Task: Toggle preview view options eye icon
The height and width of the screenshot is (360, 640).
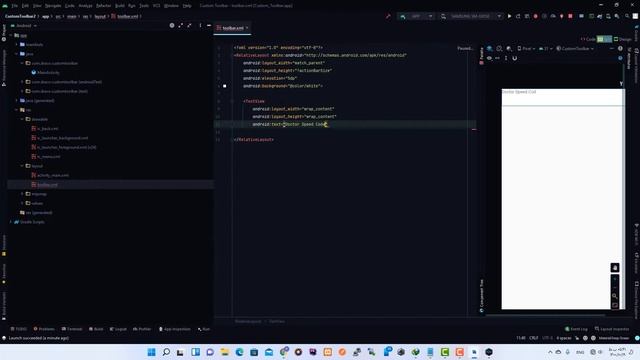Action: 489,58
